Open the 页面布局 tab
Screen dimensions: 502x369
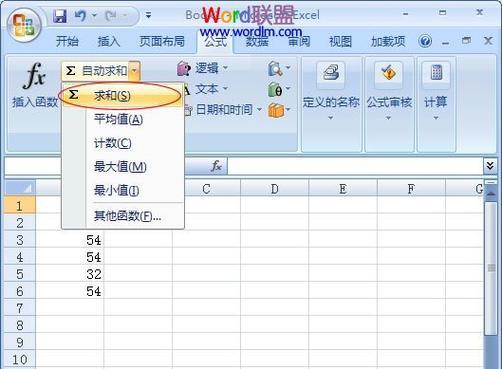[x=162, y=41]
